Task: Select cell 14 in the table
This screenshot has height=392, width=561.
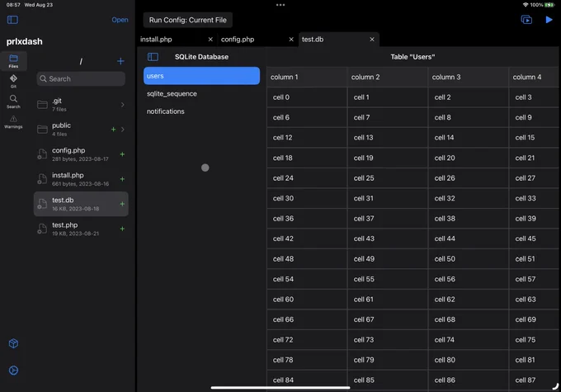Action: (x=469, y=138)
